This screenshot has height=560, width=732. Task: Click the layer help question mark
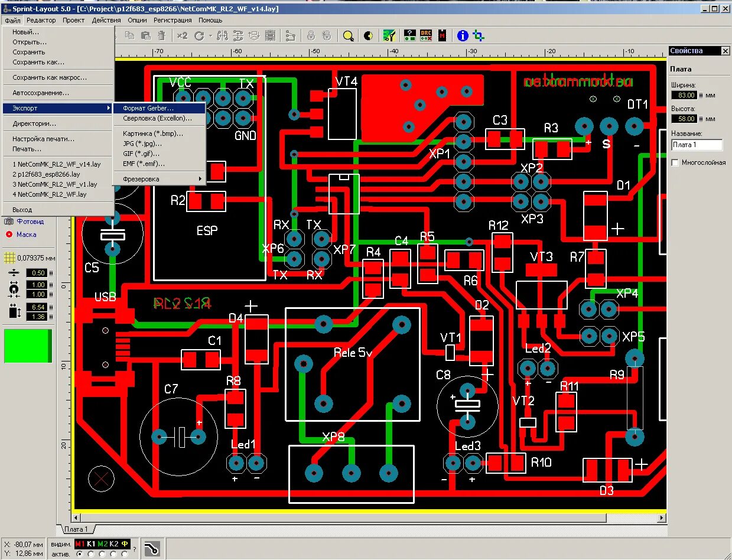coord(134,549)
